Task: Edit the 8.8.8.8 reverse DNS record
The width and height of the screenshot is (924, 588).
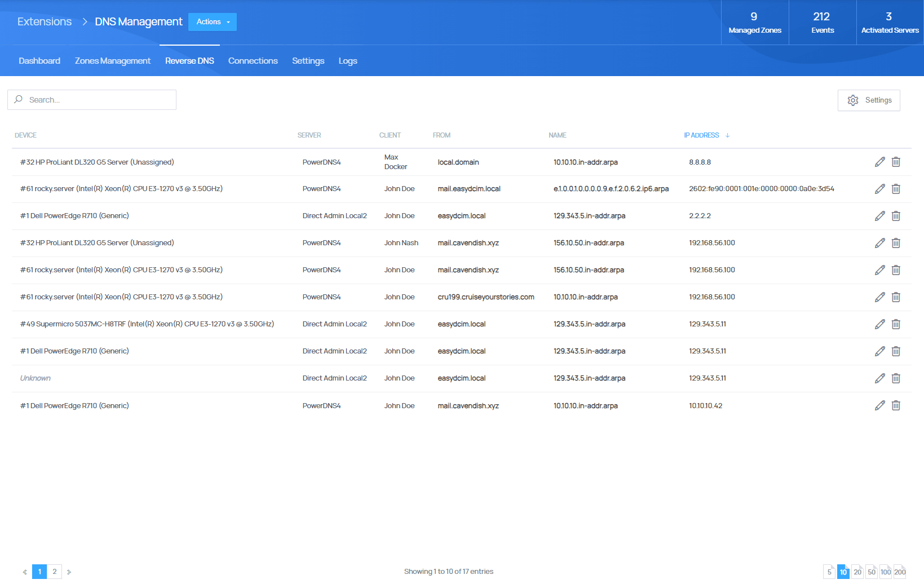Action: pyautogui.click(x=880, y=162)
